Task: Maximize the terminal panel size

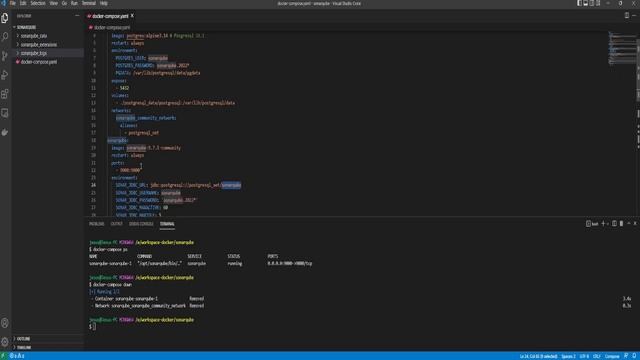Action: (629, 224)
